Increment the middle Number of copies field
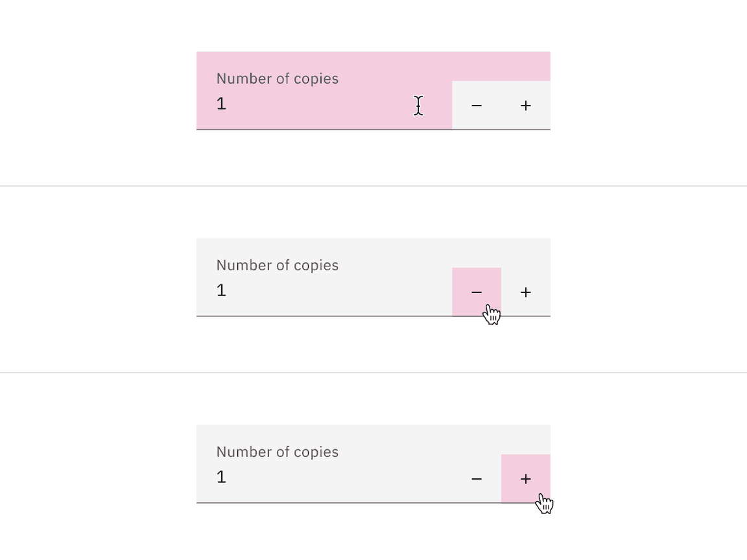This screenshot has height=560, width=747. click(525, 292)
